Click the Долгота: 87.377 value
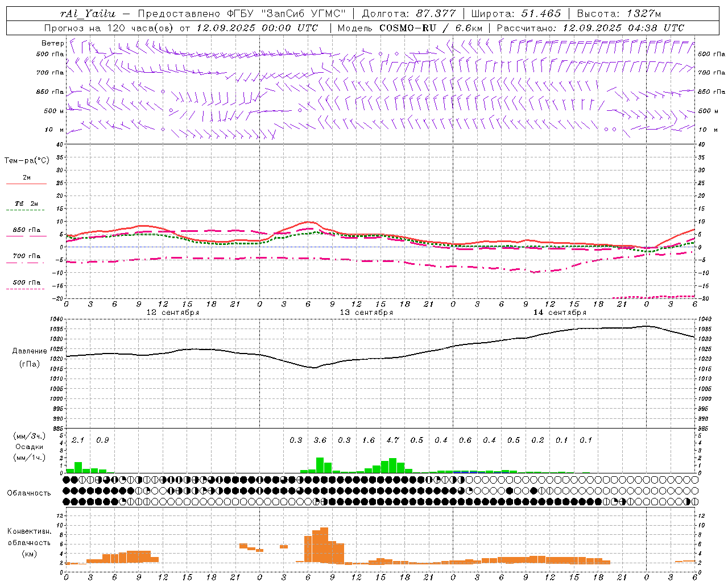 408,14
